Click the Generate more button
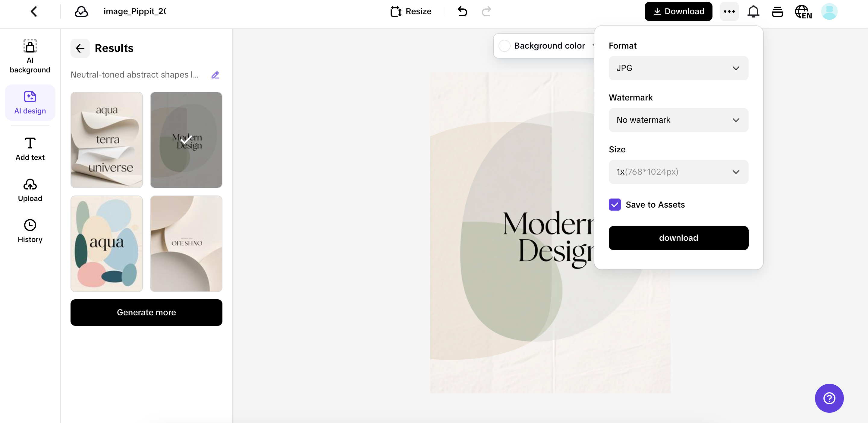The width and height of the screenshot is (868, 423). (x=146, y=312)
